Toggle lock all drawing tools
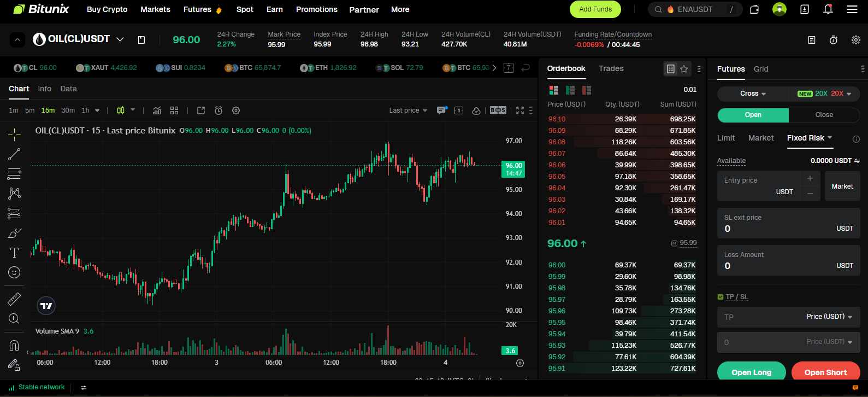The width and height of the screenshot is (868, 397). click(x=14, y=365)
